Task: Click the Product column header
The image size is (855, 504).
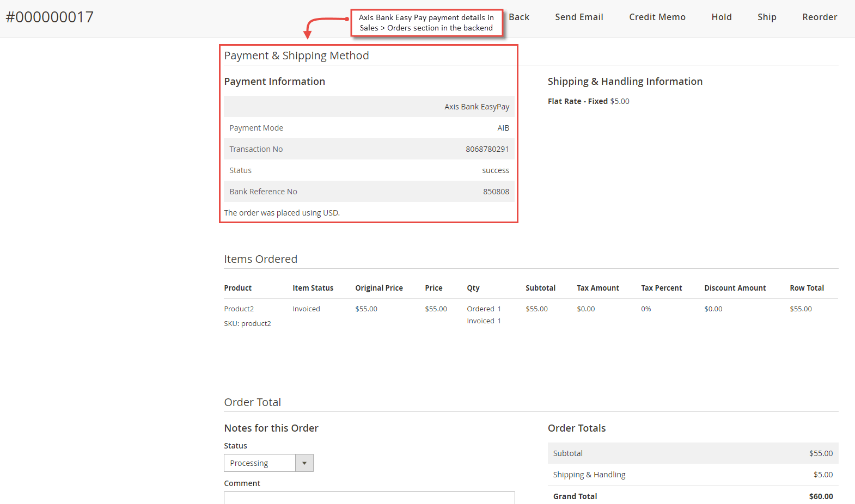Action: click(238, 288)
